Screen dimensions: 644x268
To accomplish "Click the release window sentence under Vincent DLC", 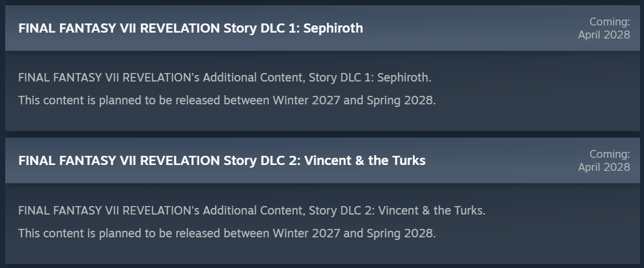I will point(227,233).
